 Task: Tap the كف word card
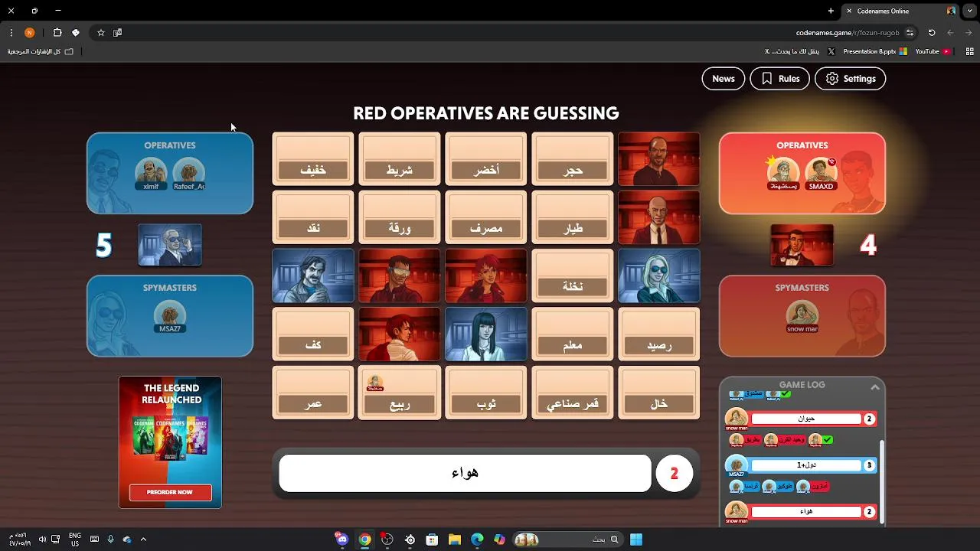313,334
